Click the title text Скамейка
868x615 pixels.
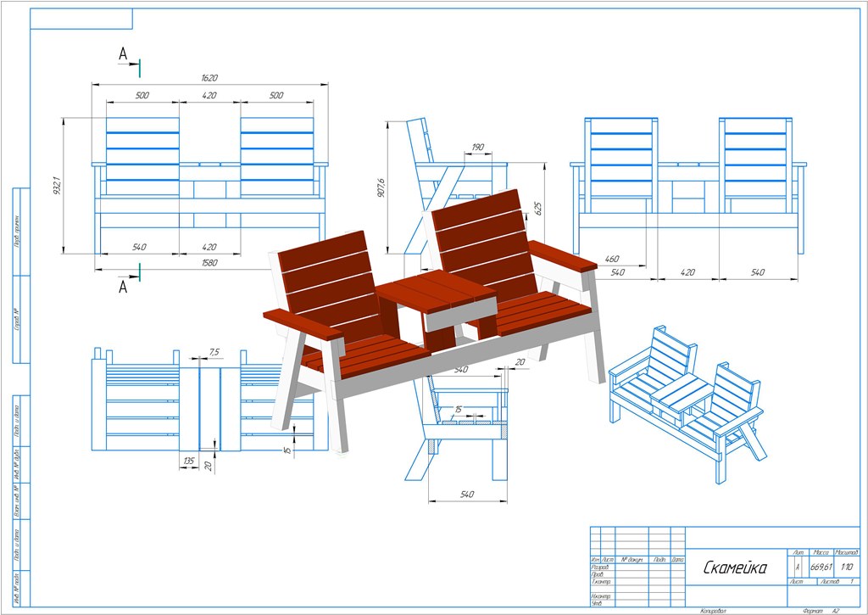click(x=735, y=567)
